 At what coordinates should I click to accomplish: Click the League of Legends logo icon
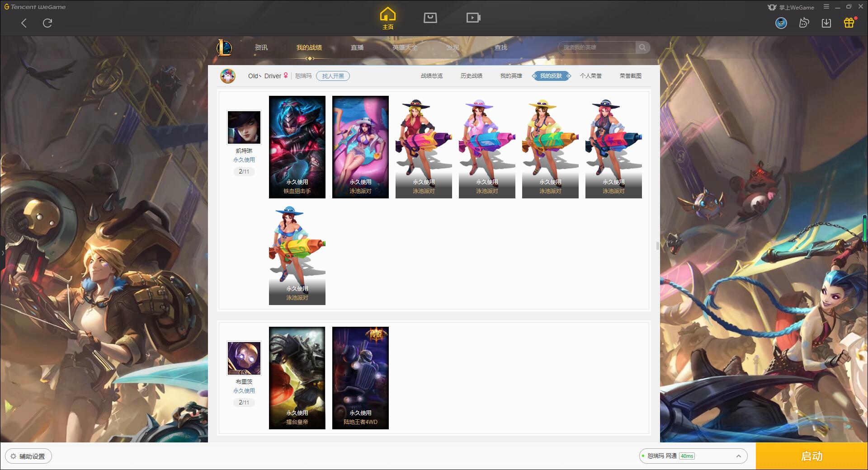[224, 47]
